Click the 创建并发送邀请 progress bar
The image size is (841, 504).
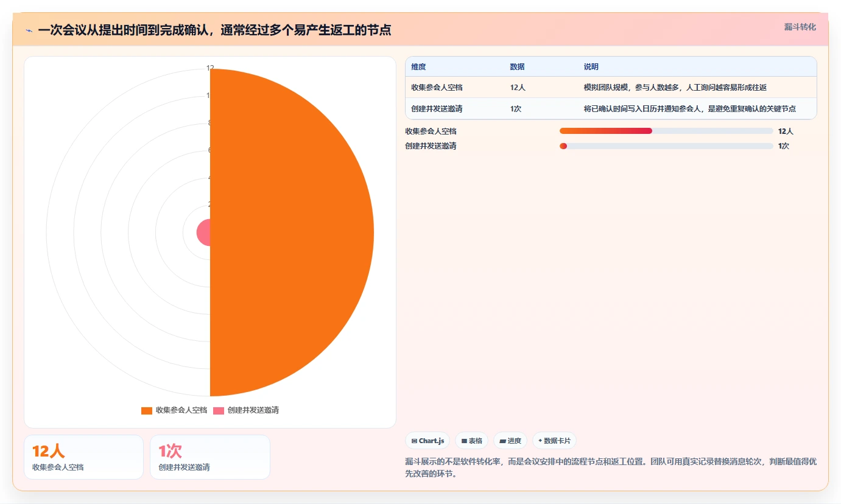(666, 146)
